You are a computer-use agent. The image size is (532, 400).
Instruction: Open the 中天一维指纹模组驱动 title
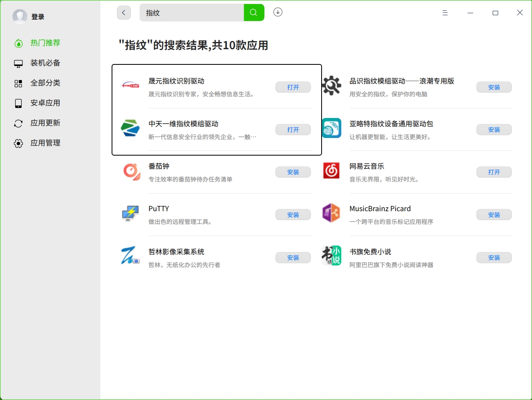[x=184, y=124]
